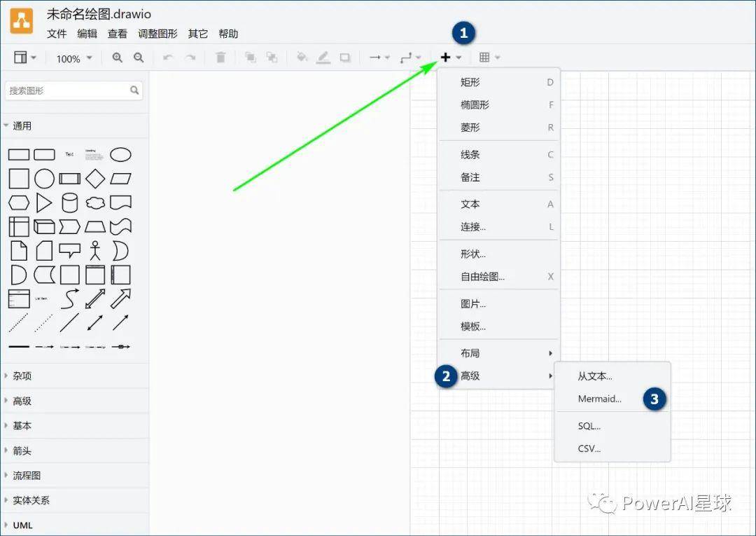Choose 椭圆形 from the insert menu
This screenshot has width=756, height=536.
(x=499, y=104)
